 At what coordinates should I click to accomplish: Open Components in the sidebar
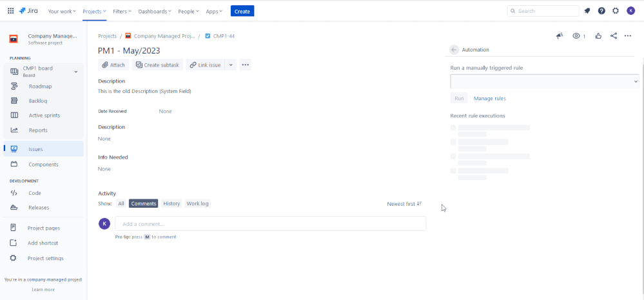pyautogui.click(x=44, y=165)
